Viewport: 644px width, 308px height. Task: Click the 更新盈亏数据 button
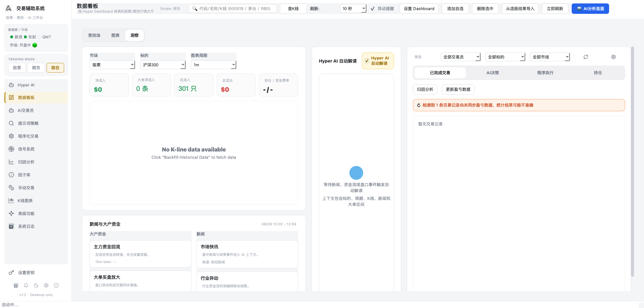click(458, 89)
